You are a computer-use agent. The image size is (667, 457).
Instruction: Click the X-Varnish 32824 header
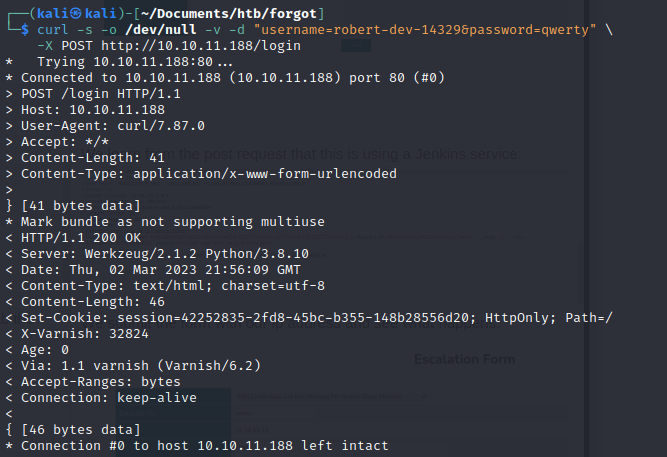[x=85, y=334]
